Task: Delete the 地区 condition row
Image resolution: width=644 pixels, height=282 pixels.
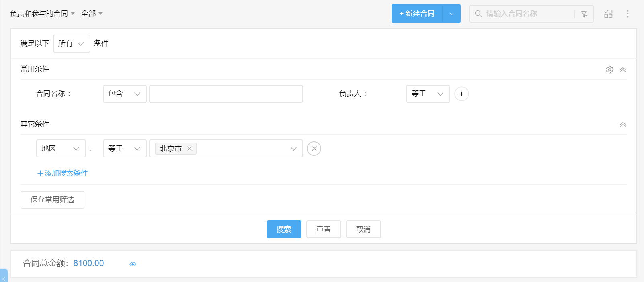Action: tap(314, 149)
